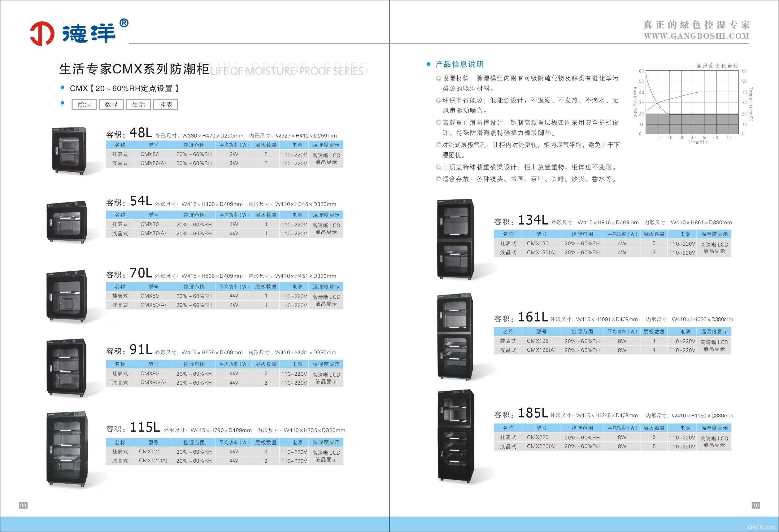Click the 容积 91L heading
The image size is (779, 532).
129,350
